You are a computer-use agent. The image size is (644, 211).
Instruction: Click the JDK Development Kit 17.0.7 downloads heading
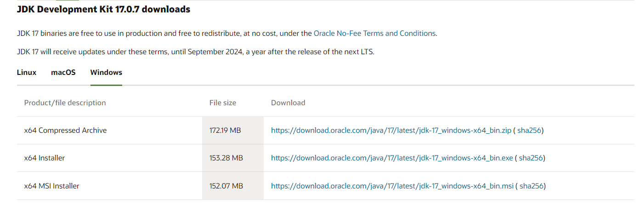(103, 9)
